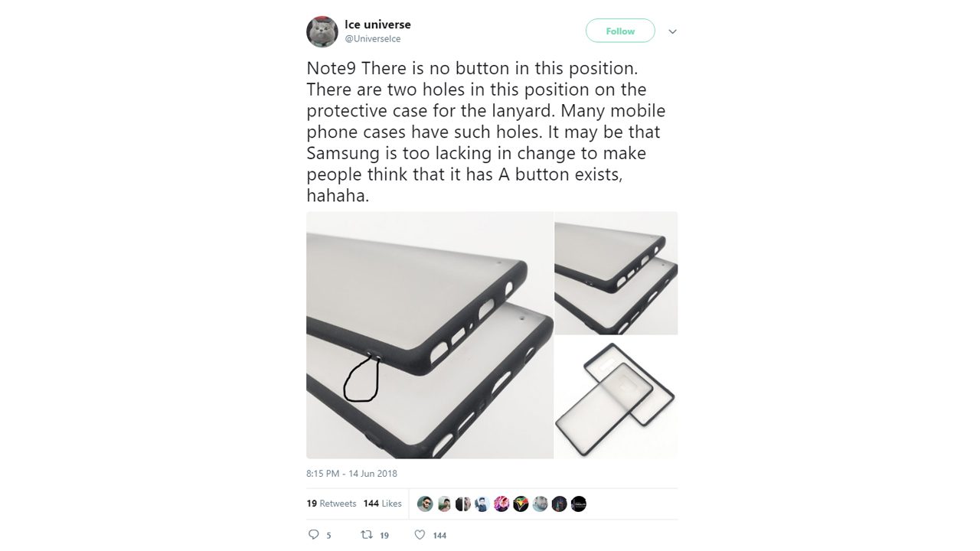Click the second liker avatar
This screenshot has height=551, width=980.
point(444,504)
